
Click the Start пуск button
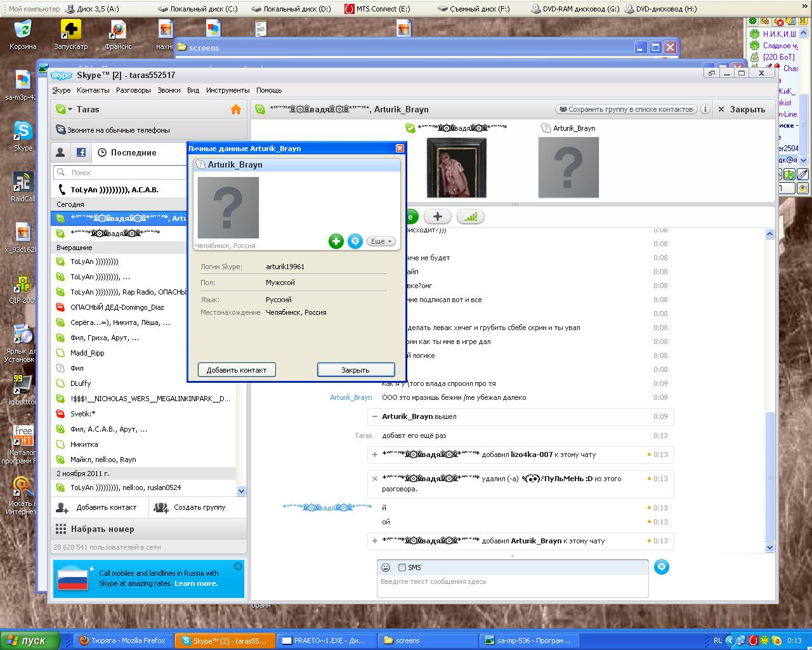point(30,640)
